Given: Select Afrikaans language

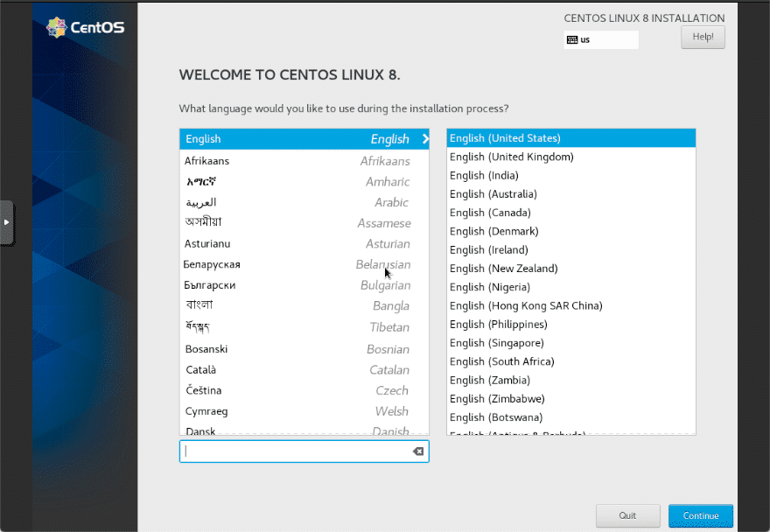Looking at the screenshot, I should (304, 161).
